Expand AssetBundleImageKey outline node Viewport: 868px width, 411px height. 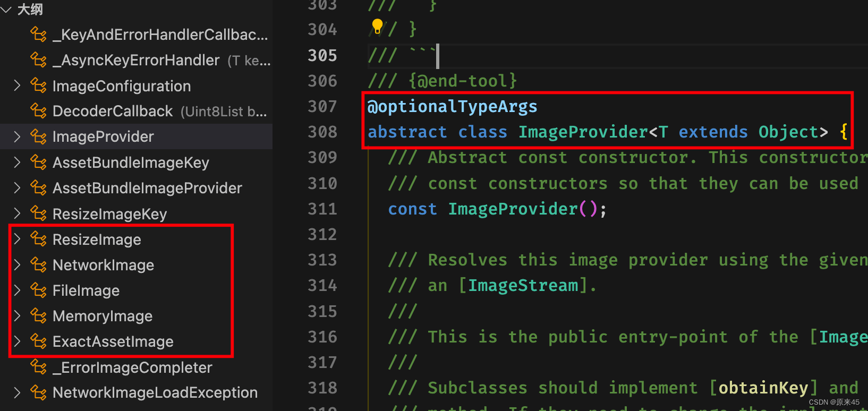coord(17,162)
